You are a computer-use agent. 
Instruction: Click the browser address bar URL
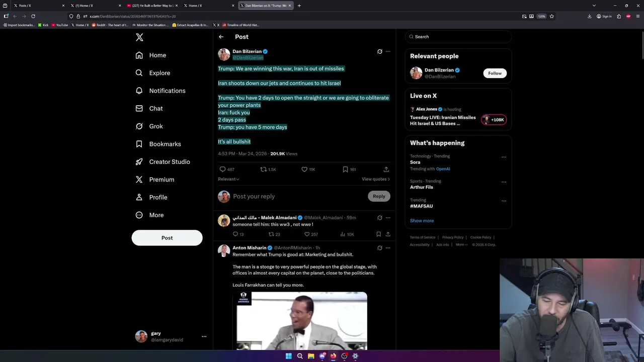point(132,16)
